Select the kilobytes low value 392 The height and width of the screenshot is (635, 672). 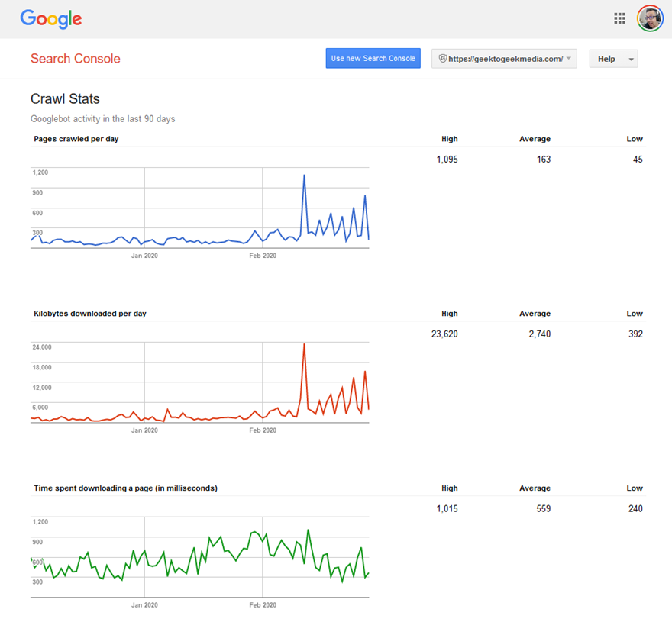click(635, 334)
